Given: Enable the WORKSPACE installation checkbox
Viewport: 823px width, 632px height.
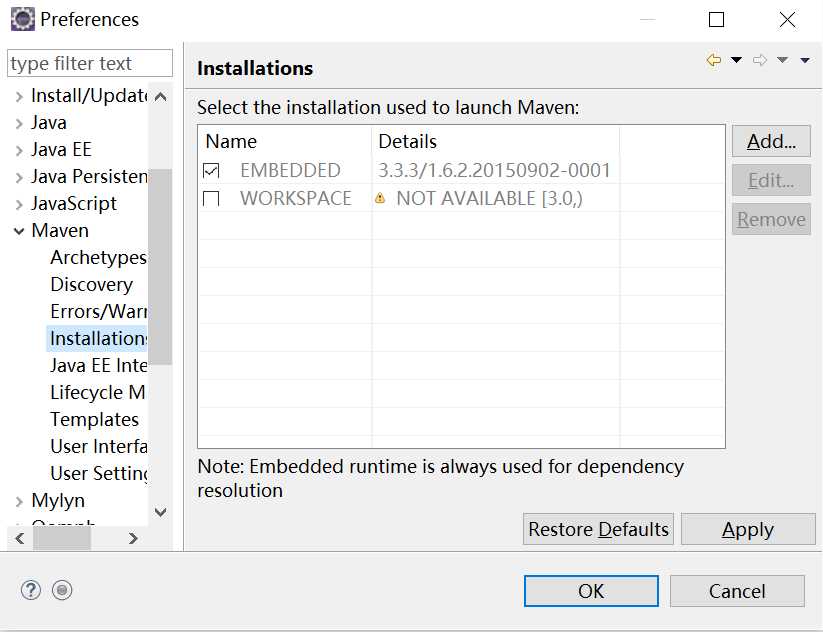Looking at the screenshot, I should 211,199.
